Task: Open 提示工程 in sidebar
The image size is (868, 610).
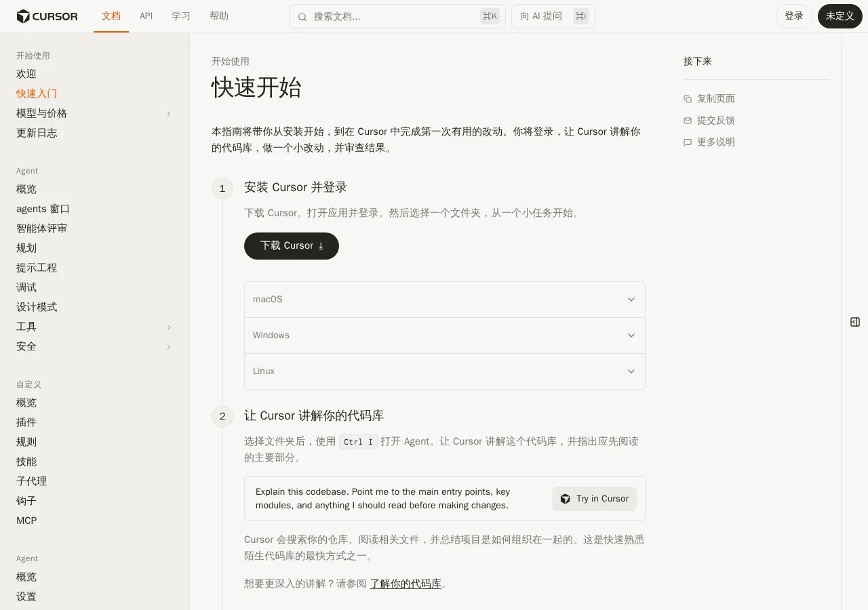Action: (x=37, y=268)
